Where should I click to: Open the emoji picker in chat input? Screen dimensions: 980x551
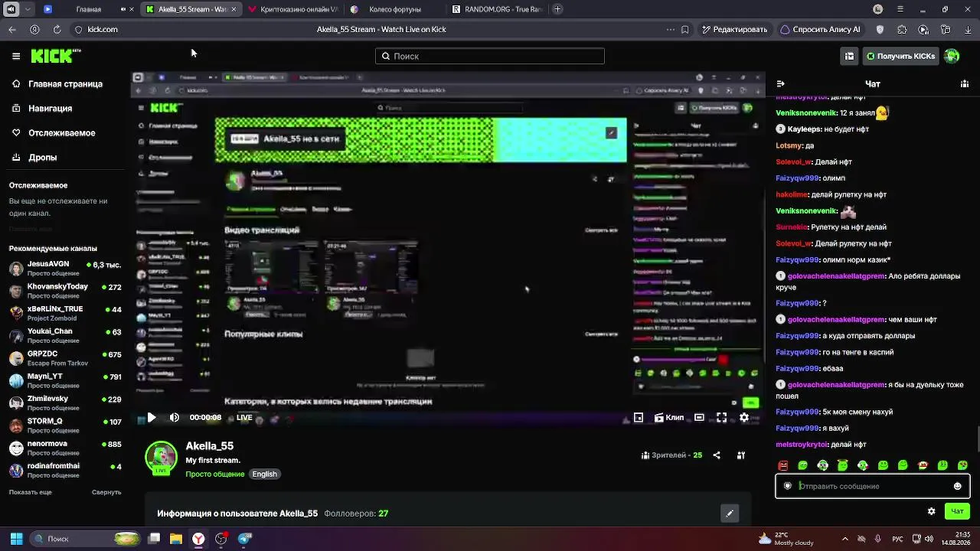point(958,486)
